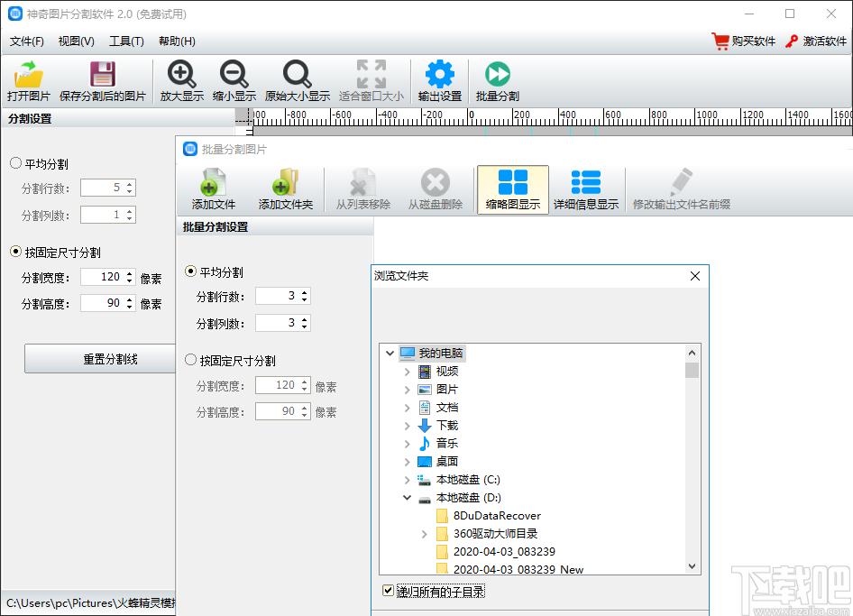Click 激活软件 key icon
853x616 pixels.
[792, 41]
